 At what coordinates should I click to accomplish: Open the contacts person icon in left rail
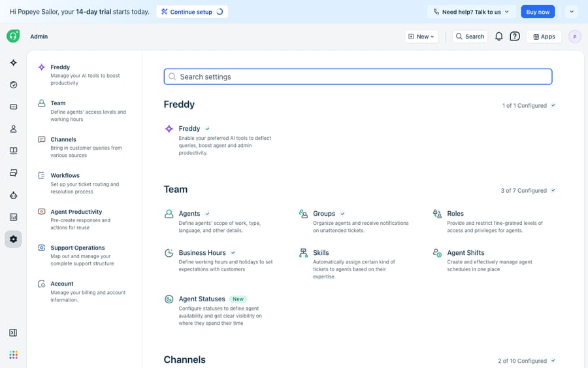pos(14,129)
